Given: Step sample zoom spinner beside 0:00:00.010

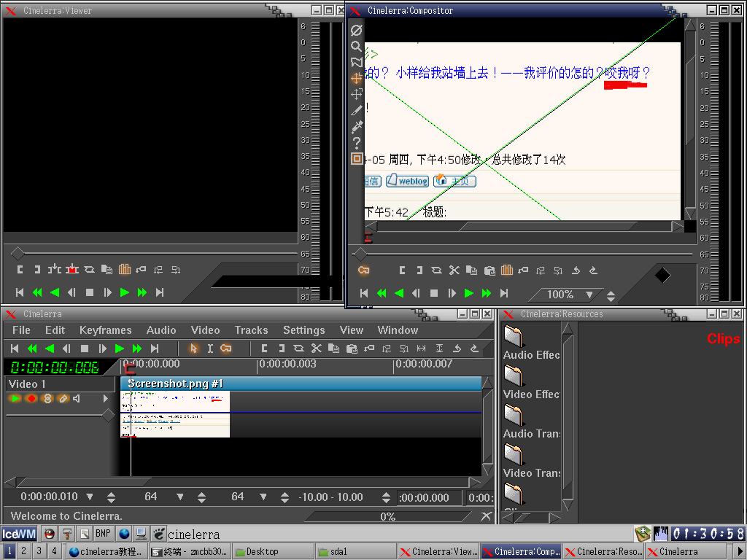Looking at the screenshot, I should point(111,498).
